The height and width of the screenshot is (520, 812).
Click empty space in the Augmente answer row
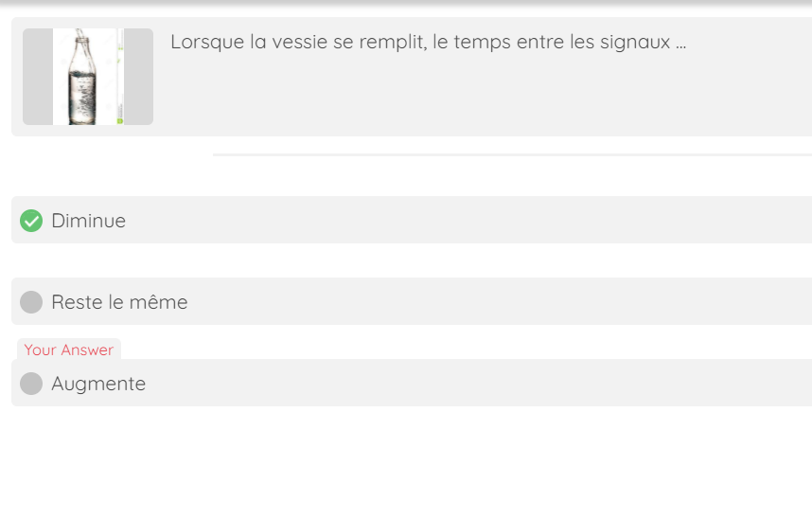coord(473,384)
